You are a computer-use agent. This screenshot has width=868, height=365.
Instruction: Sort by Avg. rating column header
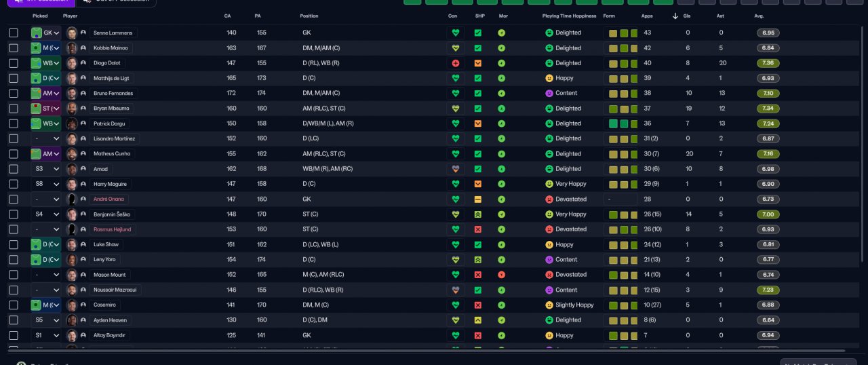click(x=759, y=16)
